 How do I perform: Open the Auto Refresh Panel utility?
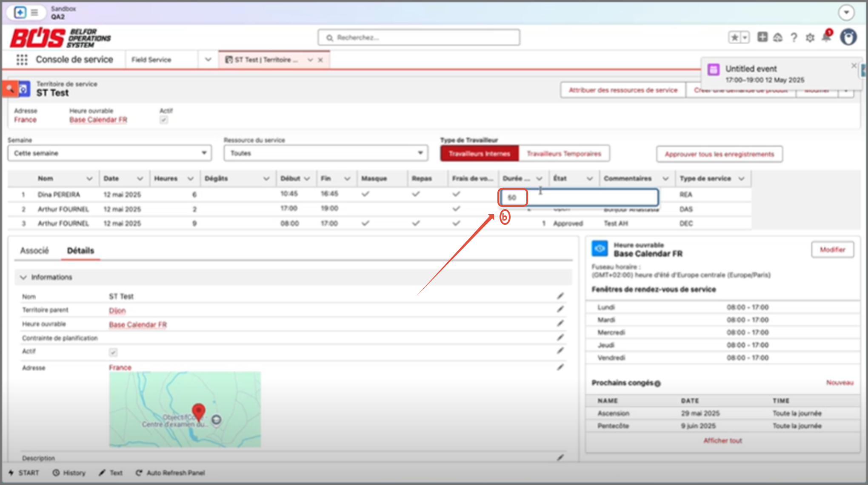tap(170, 473)
